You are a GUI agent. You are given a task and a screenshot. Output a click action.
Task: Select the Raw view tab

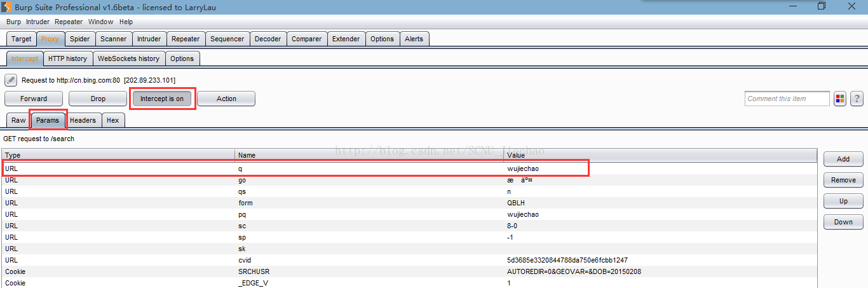(18, 120)
